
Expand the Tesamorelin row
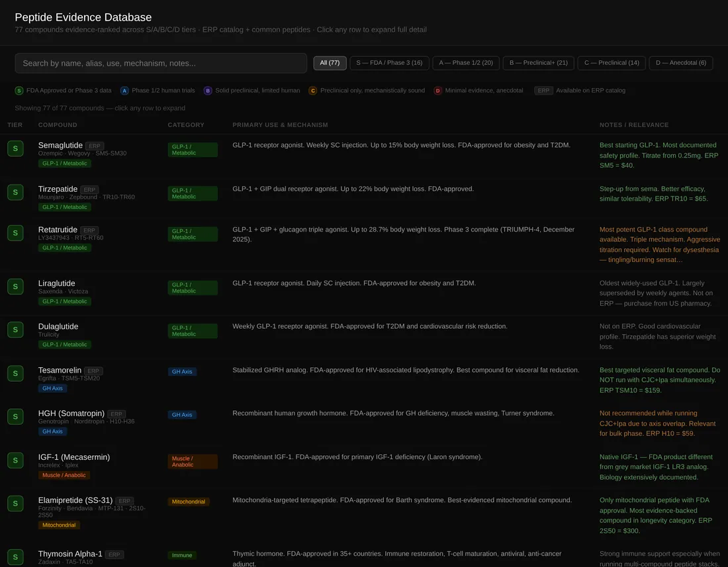click(x=364, y=381)
